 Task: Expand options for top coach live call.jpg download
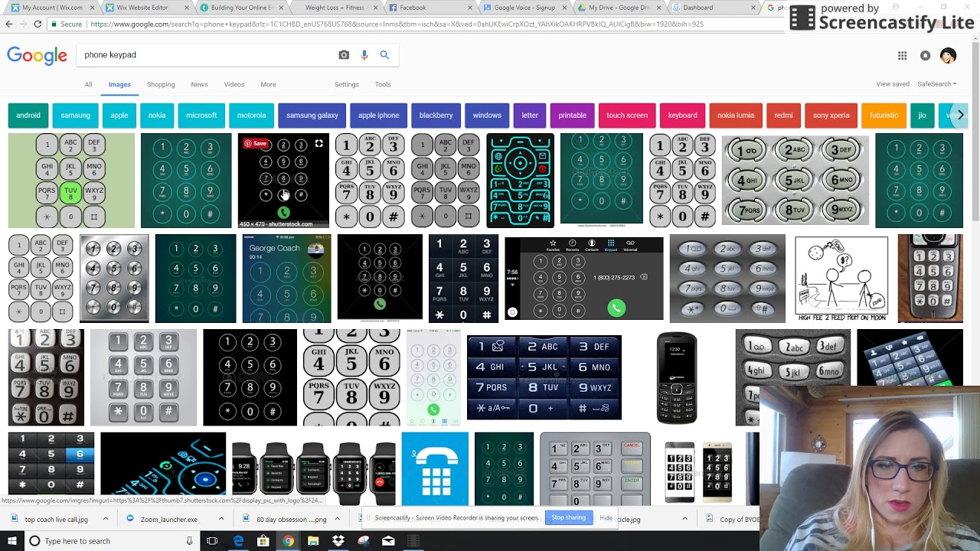(x=105, y=519)
